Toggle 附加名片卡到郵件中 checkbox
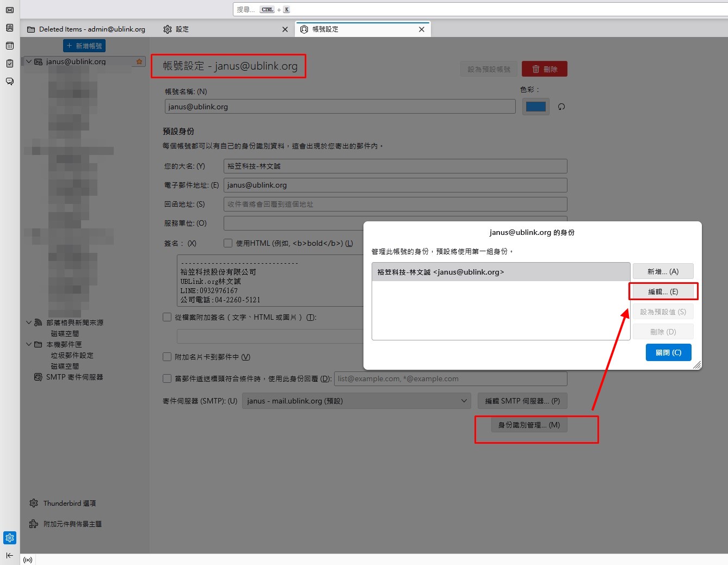 [168, 357]
